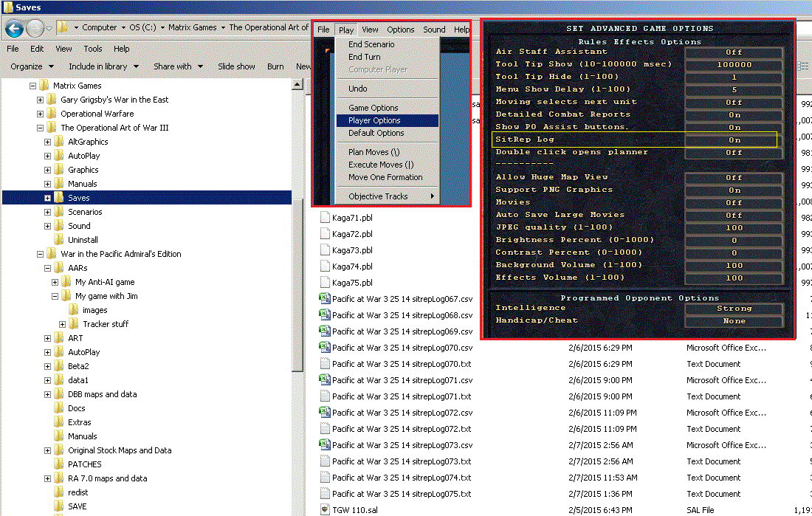812x516 pixels.
Task: Click the Excel icon of sitrepLog067.csv
Action: click(325, 298)
